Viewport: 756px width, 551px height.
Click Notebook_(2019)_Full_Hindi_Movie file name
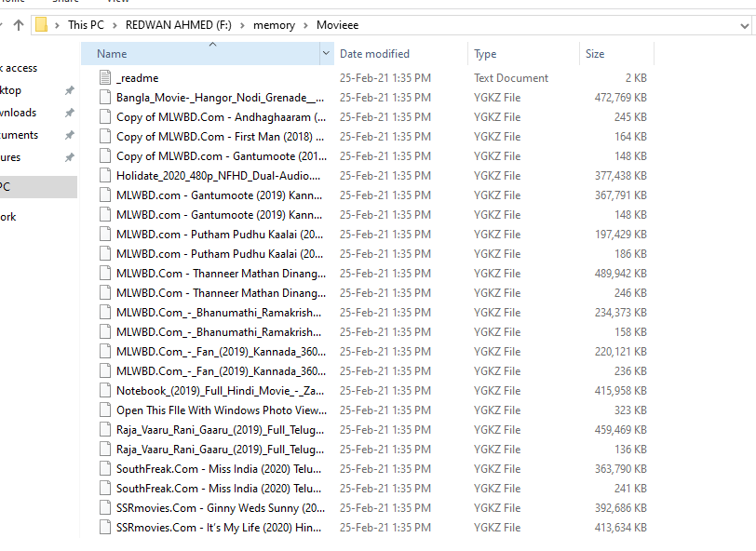221,391
